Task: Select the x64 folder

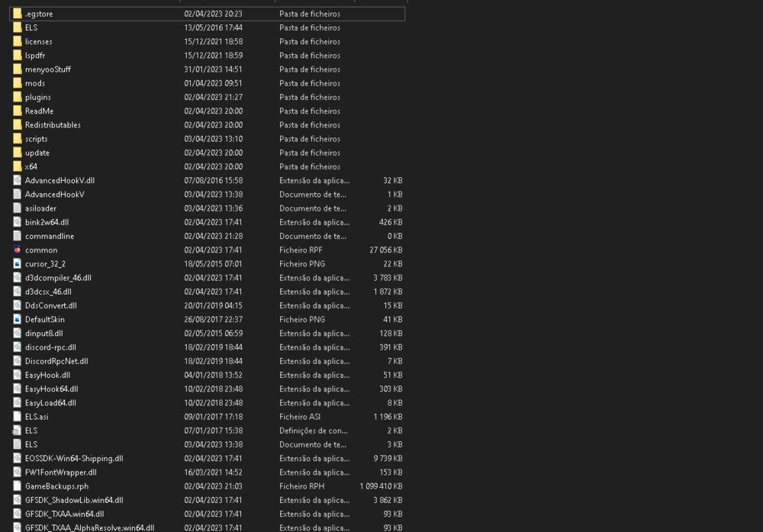Action: point(34,166)
